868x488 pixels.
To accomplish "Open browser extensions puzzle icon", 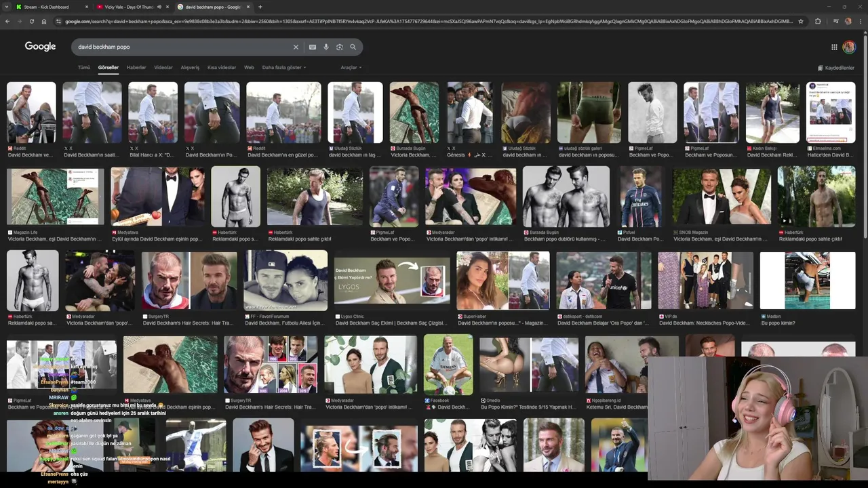I will tap(818, 21).
